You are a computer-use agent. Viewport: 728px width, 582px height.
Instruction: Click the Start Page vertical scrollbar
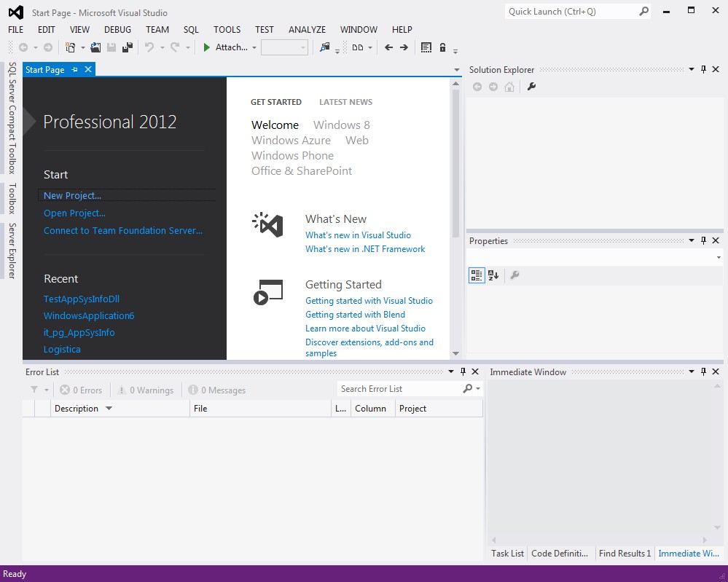point(455,163)
